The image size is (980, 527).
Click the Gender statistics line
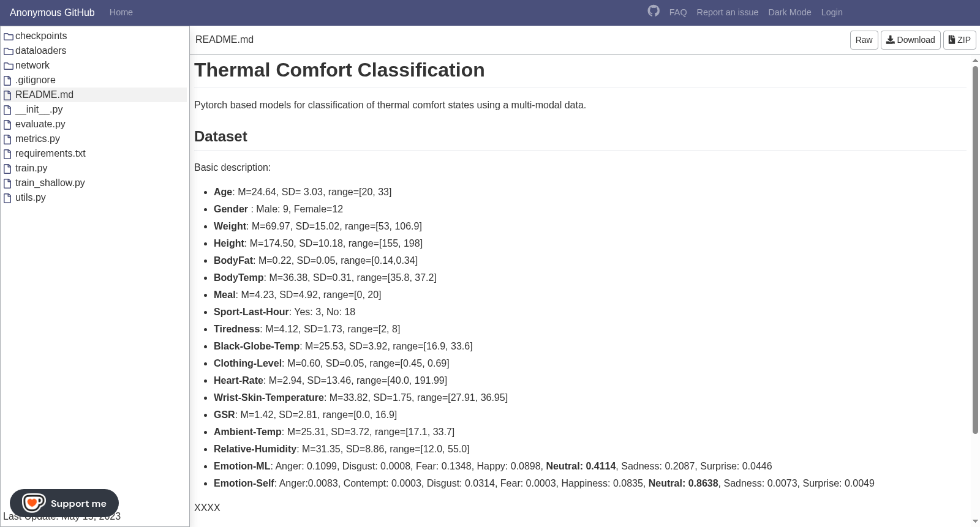[x=278, y=209]
